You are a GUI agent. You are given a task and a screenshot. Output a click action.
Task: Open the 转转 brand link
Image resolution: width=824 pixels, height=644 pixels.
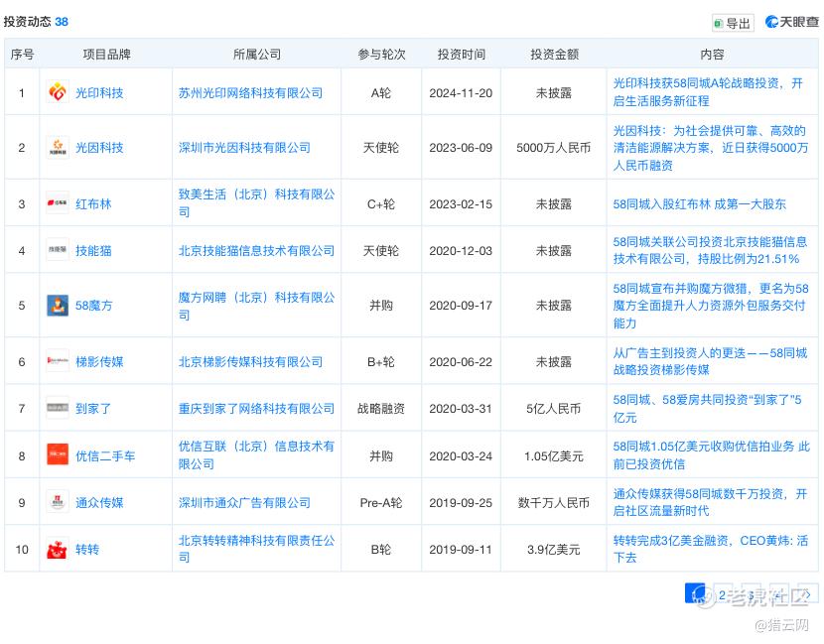pyautogui.click(x=87, y=550)
